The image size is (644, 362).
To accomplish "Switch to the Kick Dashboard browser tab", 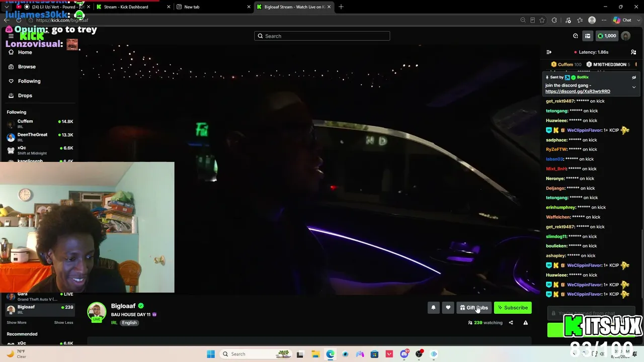I will click(x=133, y=7).
